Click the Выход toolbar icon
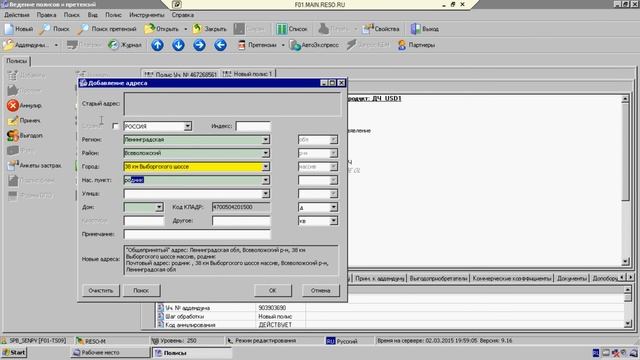The height and width of the screenshot is (360, 640). [x=425, y=29]
